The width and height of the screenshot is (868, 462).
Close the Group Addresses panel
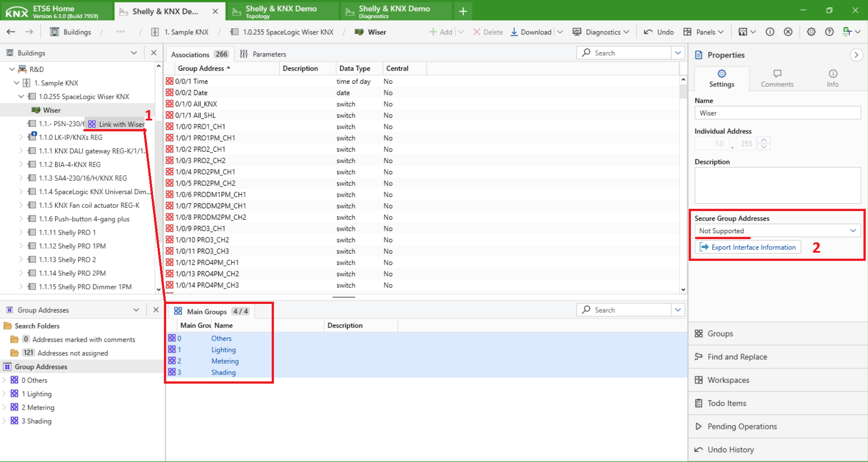tap(156, 310)
